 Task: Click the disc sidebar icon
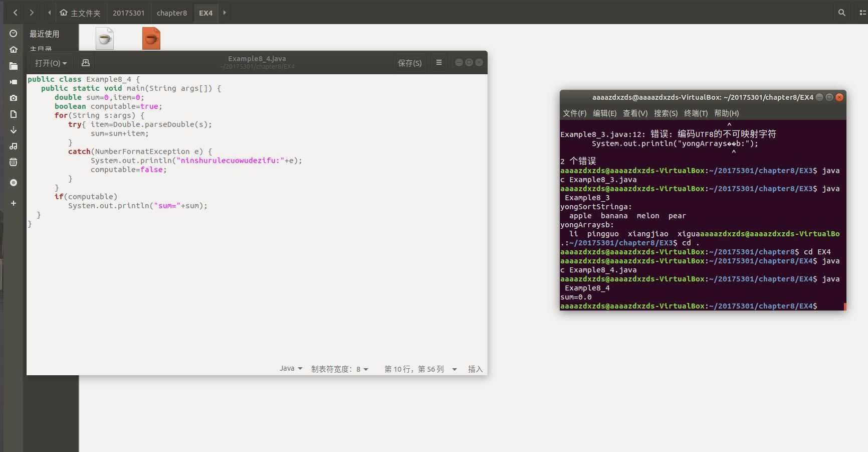click(14, 183)
